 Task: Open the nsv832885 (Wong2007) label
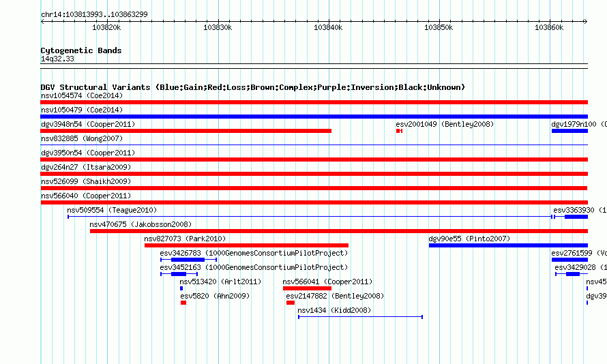pyautogui.click(x=82, y=138)
